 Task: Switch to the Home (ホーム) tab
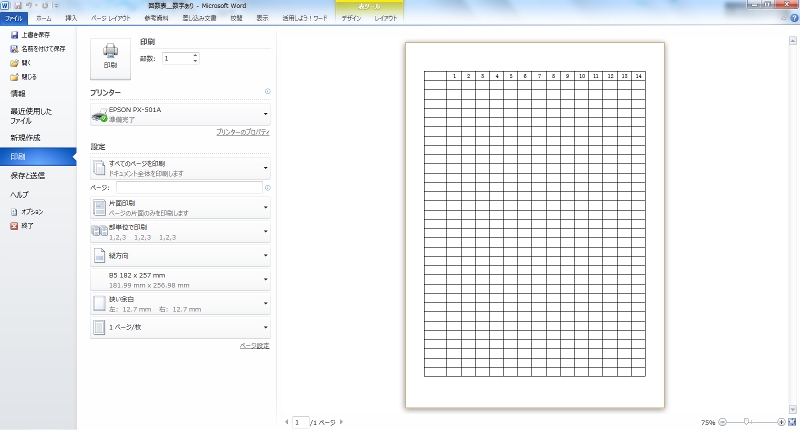(x=44, y=18)
